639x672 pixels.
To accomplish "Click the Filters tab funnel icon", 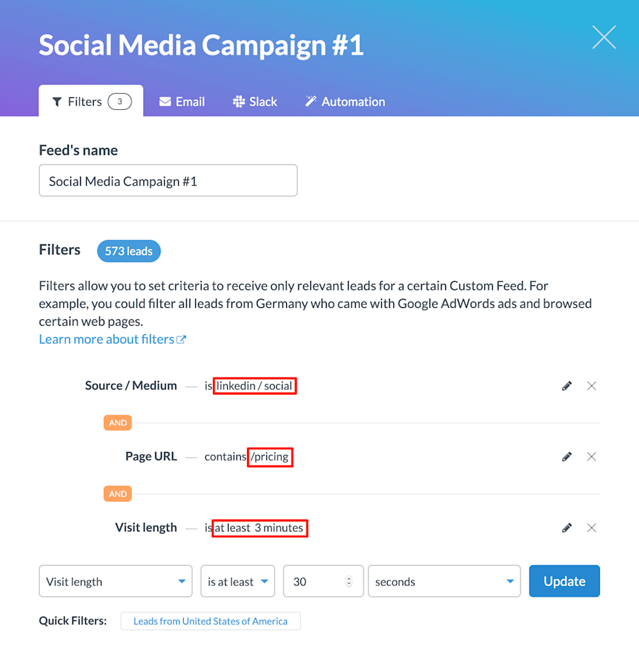I will point(58,101).
